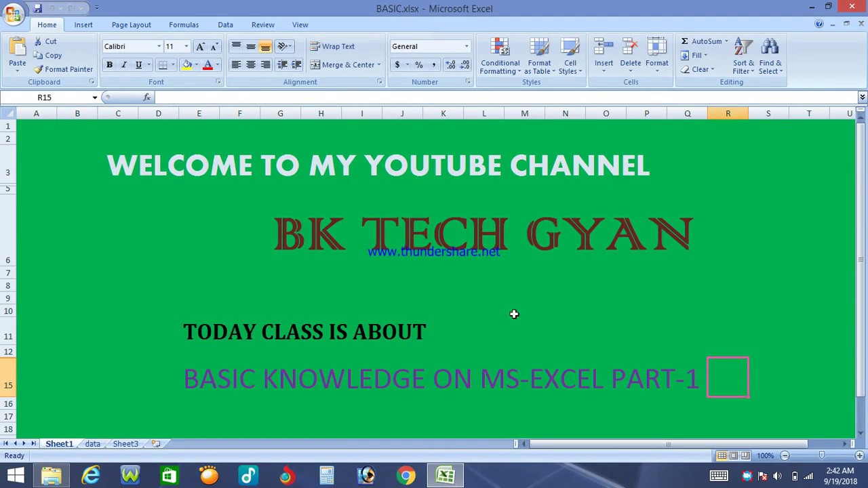Viewport: 868px width, 488px height.
Task: Click the Copy button
Action: pos(48,55)
